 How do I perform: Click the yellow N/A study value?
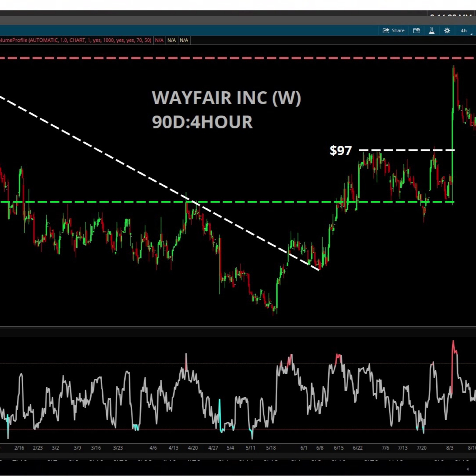[x=184, y=40]
